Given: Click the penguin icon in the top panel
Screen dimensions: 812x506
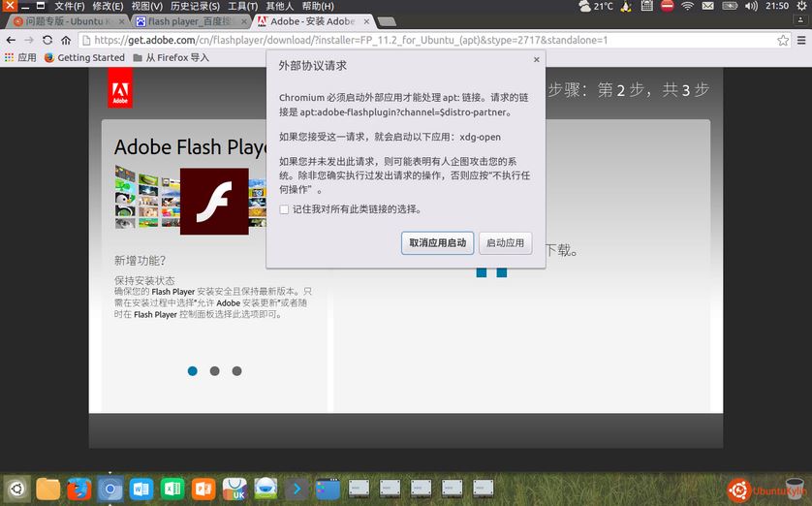Looking at the screenshot, I should 626,6.
